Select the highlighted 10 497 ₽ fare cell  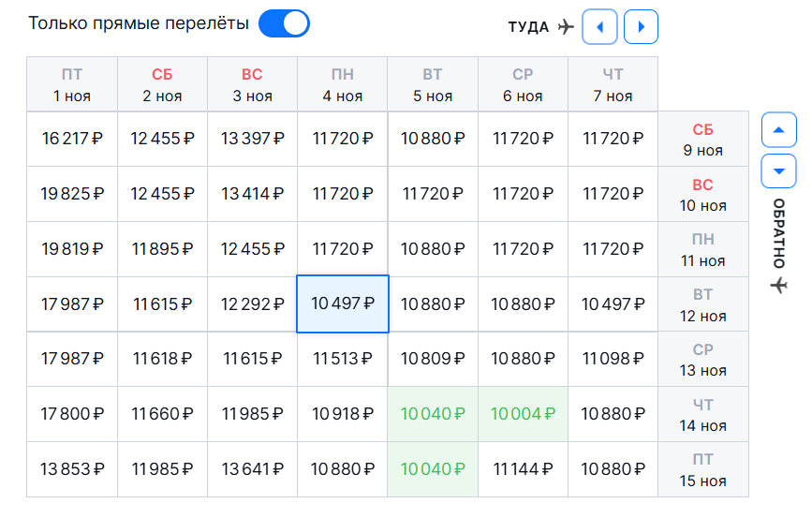coord(343,304)
